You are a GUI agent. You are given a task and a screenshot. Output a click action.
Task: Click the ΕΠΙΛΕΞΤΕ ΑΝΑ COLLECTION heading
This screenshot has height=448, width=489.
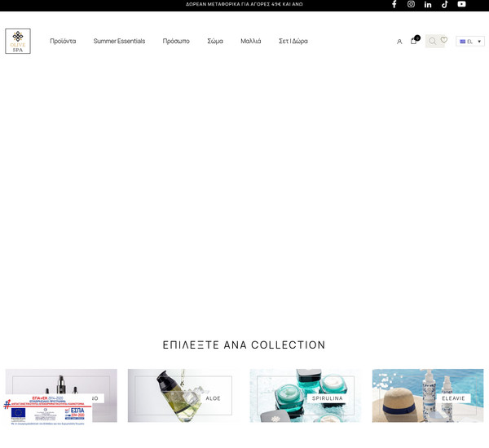(x=244, y=345)
